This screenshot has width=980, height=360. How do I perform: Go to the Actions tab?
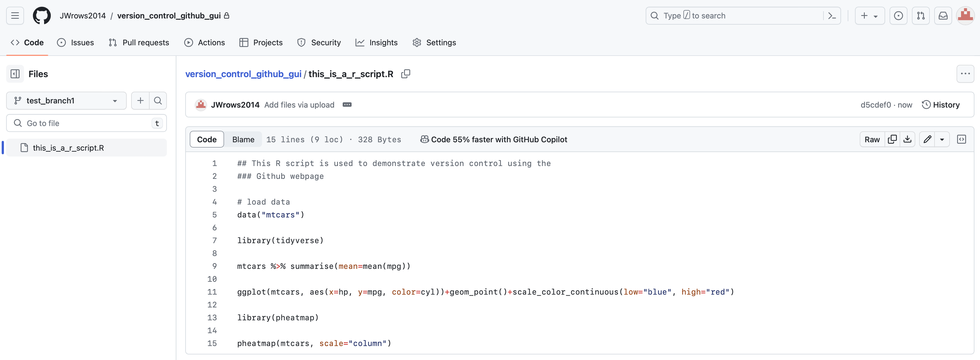tap(205, 43)
